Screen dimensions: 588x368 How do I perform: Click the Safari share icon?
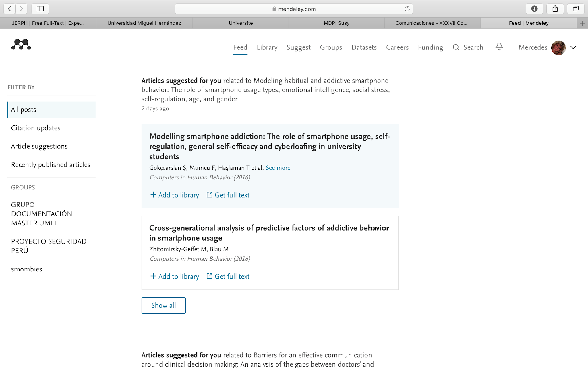pos(555,9)
